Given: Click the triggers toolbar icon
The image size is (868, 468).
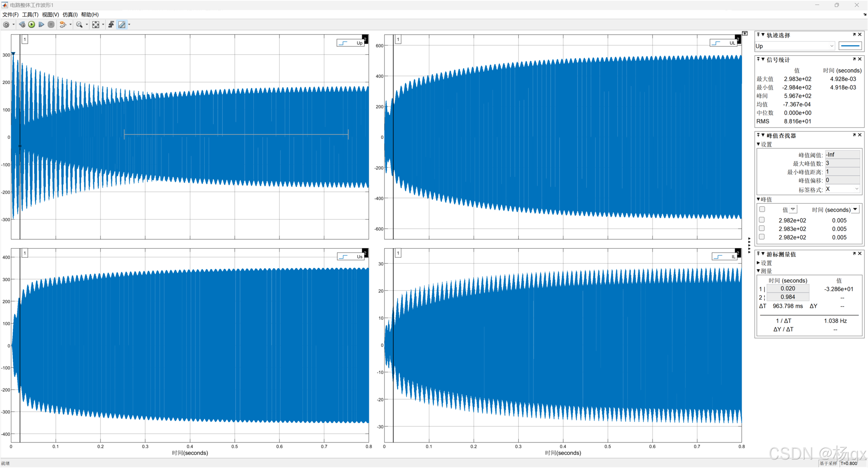Looking at the screenshot, I should tap(111, 24).
